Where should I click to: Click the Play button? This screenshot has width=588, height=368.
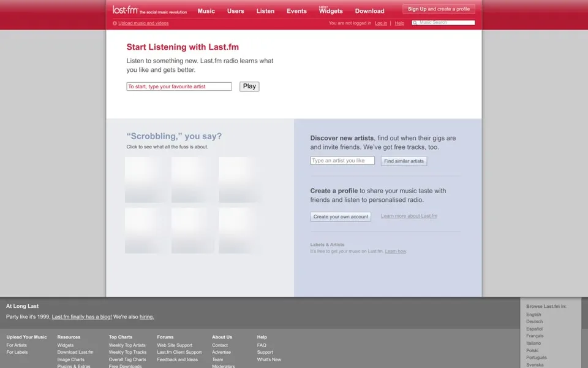point(249,86)
